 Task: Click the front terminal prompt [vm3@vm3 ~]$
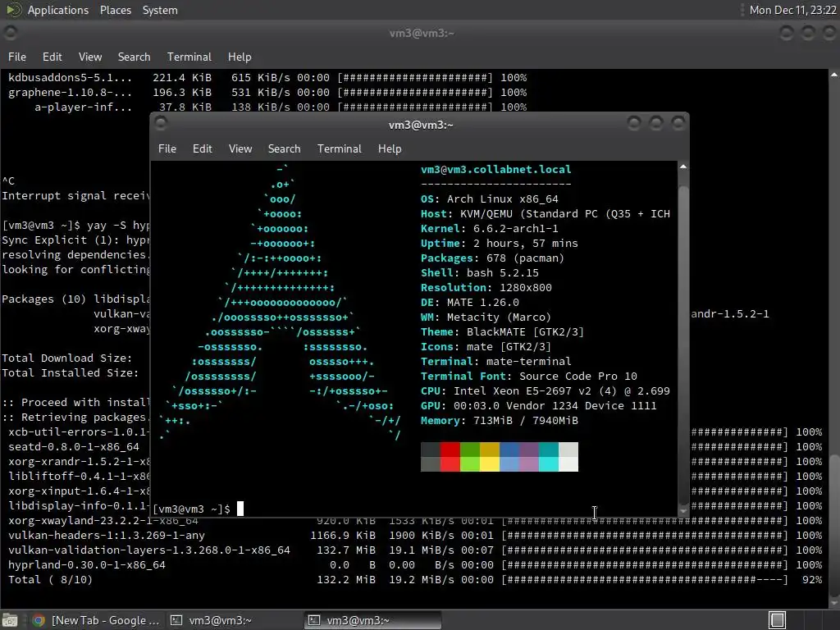click(x=191, y=509)
